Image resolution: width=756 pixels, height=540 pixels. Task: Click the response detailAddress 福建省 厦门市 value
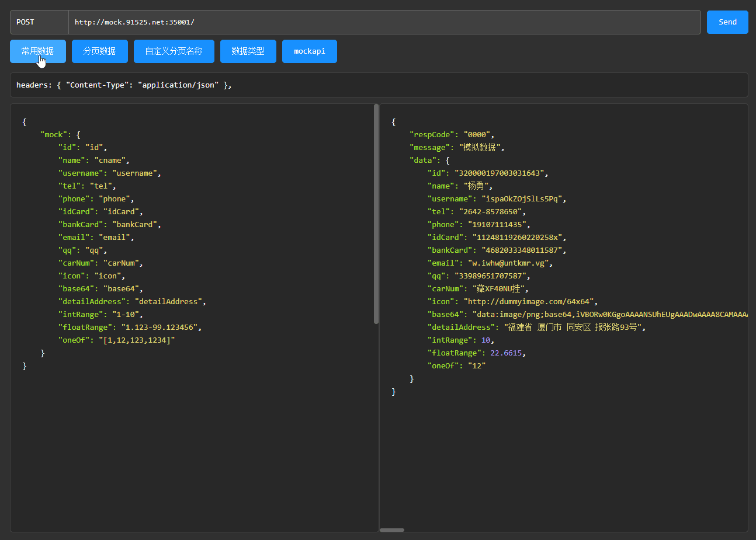573,328
